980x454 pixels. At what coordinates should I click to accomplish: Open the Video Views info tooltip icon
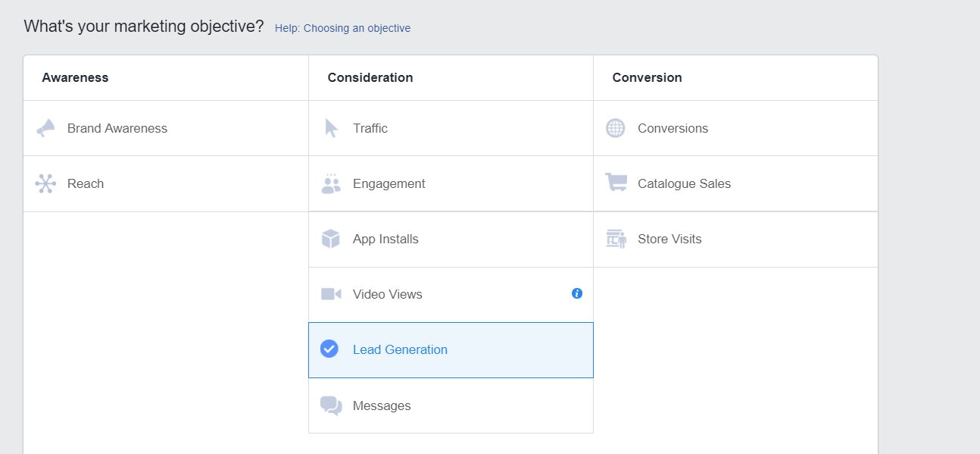point(577,293)
